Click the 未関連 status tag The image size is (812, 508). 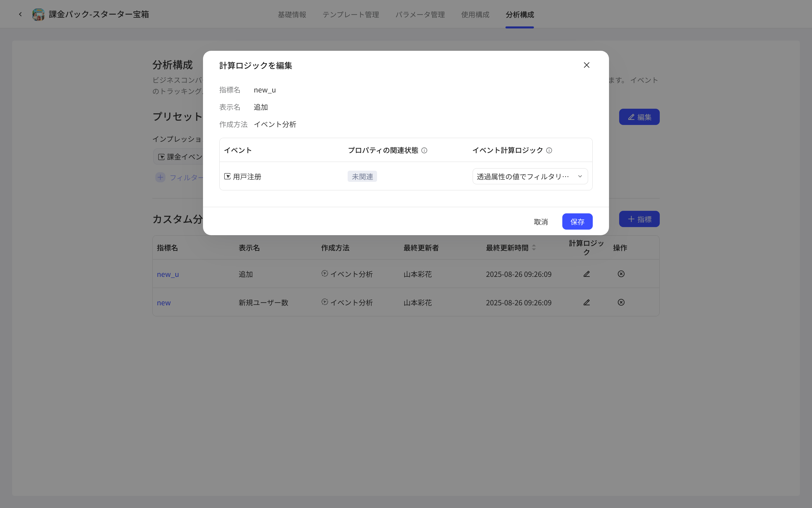click(362, 176)
